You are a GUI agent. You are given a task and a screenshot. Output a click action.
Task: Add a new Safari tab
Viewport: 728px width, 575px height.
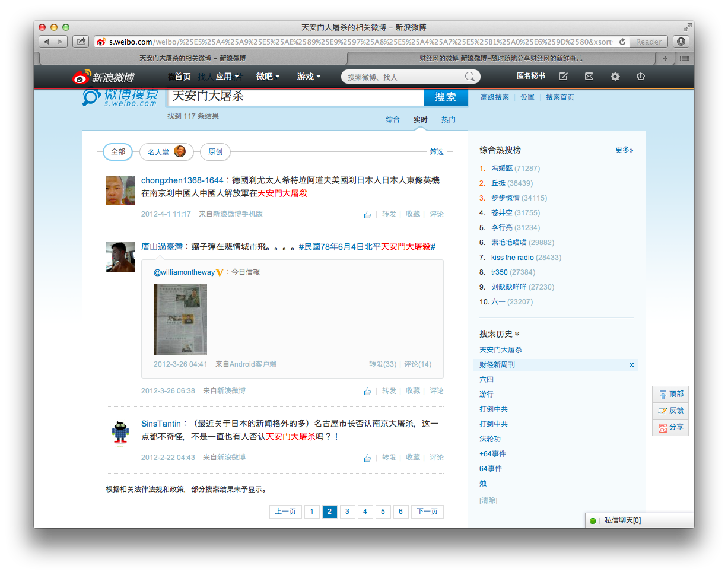665,58
